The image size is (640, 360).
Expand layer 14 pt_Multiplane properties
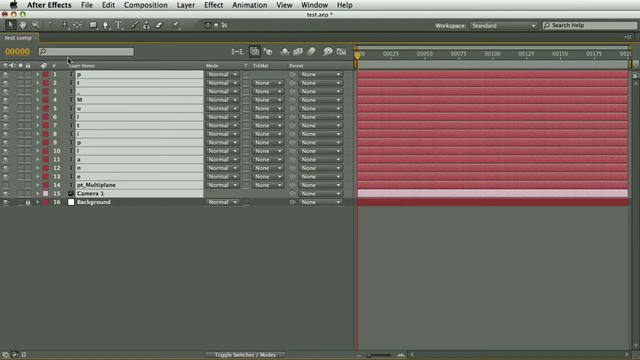38,185
